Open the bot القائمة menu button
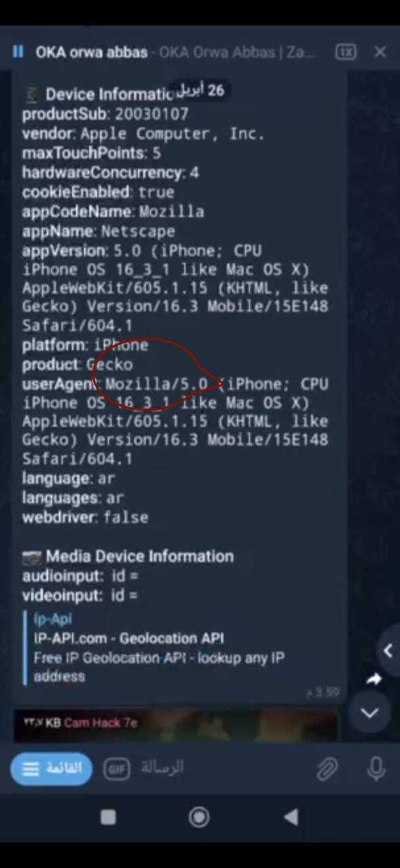This screenshot has height=868, width=400. tap(52, 768)
